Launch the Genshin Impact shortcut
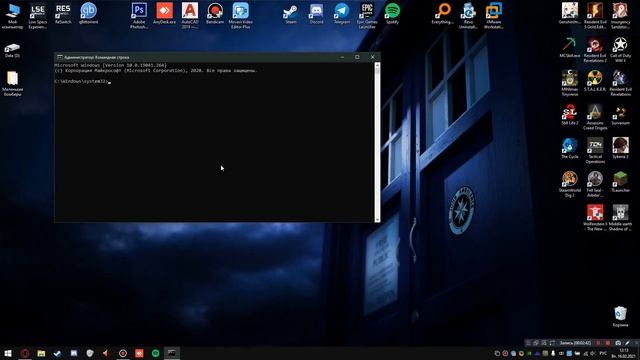Screen dimensions: 640x360 [x=570, y=13]
